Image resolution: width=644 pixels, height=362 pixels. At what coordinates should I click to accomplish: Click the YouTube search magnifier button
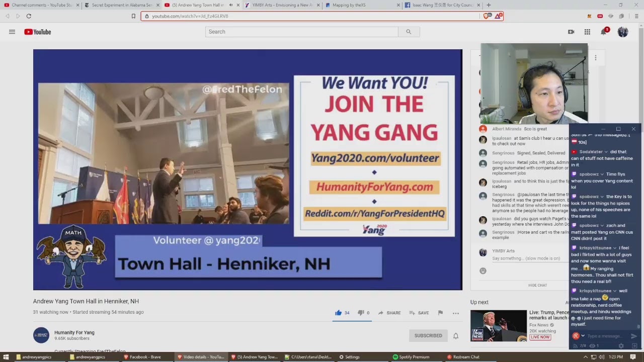[409, 32]
